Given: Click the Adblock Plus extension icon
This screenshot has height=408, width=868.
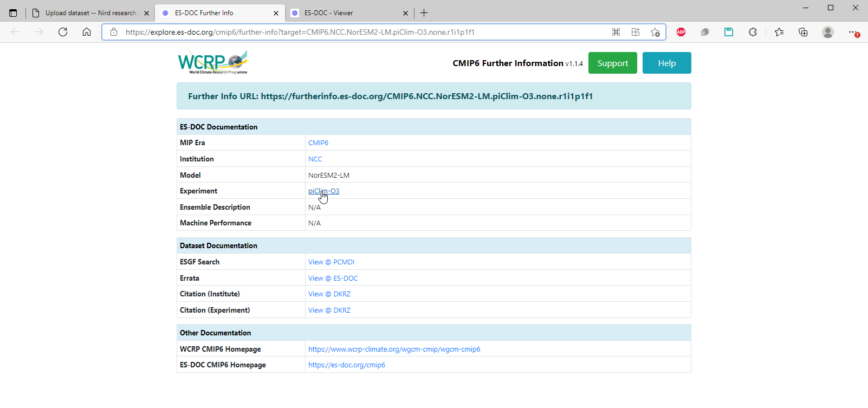Looking at the screenshot, I should [681, 32].
